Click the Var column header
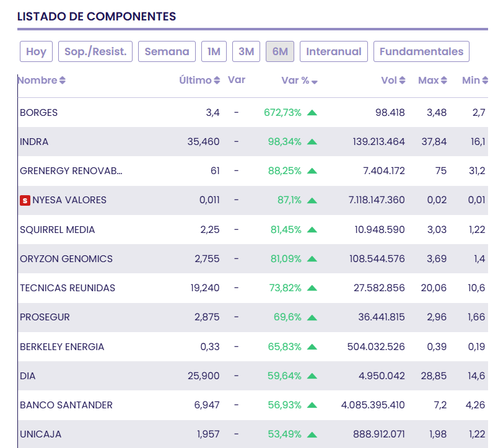 click(x=237, y=80)
